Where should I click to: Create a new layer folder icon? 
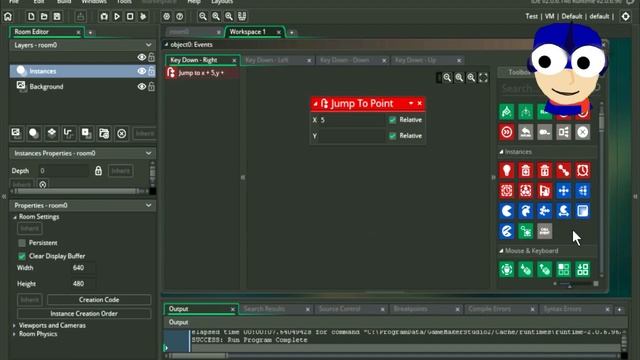pos(104,133)
